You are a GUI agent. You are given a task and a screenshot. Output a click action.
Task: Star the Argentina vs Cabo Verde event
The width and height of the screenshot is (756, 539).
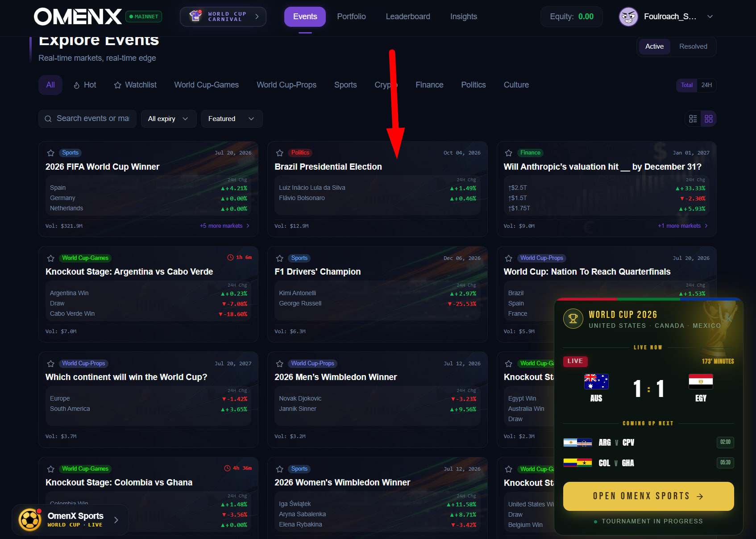coord(51,258)
